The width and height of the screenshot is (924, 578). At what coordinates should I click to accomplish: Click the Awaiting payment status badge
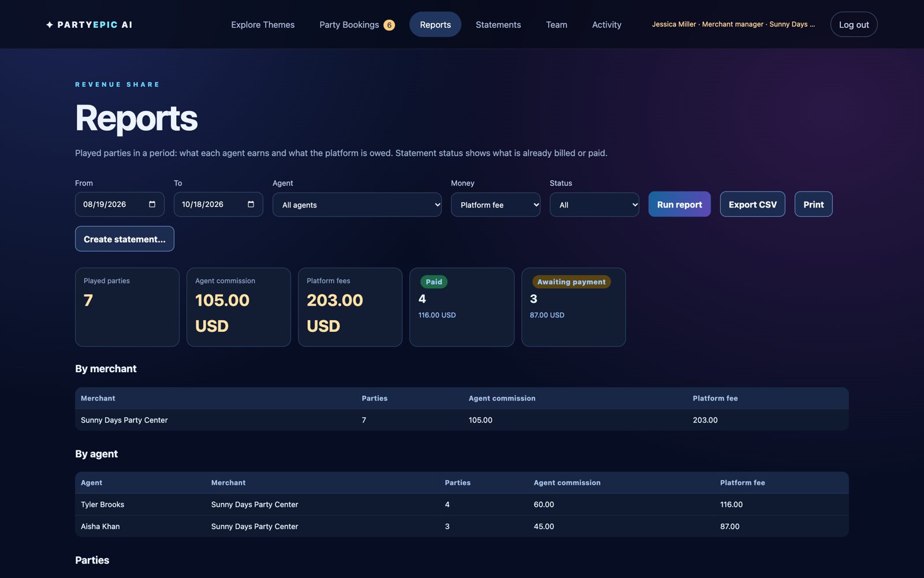(x=571, y=282)
